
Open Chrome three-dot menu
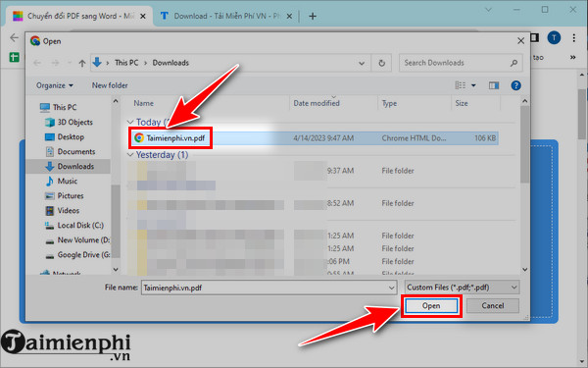click(573, 37)
